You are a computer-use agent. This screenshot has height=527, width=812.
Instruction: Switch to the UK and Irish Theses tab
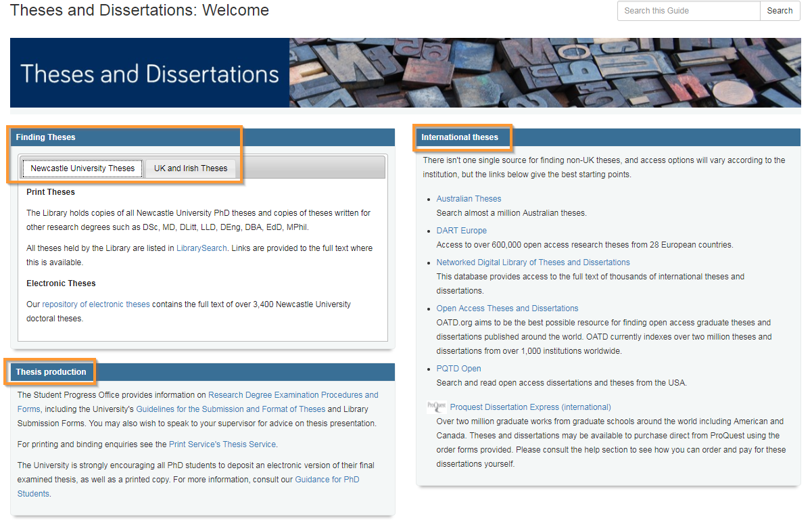(x=191, y=168)
